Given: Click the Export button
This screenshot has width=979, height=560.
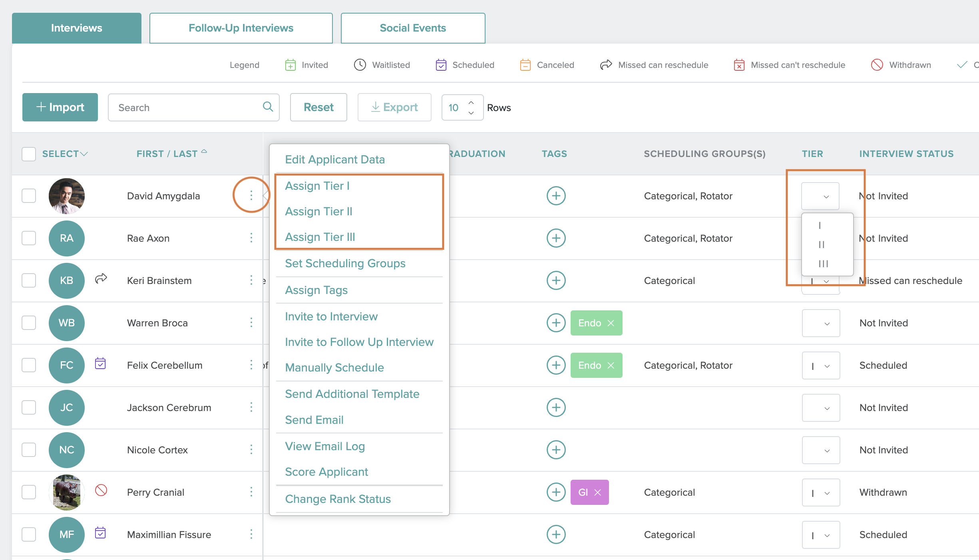Looking at the screenshot, I should click(x=394, y=107).
